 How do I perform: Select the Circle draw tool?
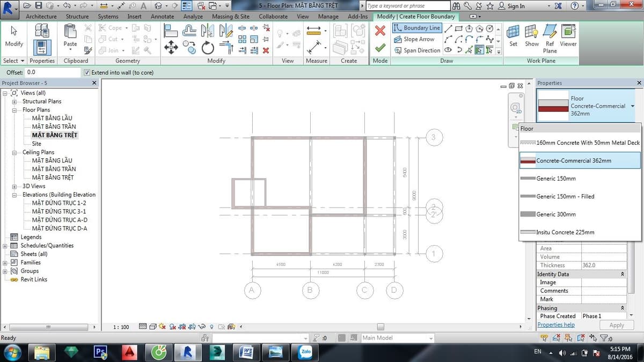[489, 29]
